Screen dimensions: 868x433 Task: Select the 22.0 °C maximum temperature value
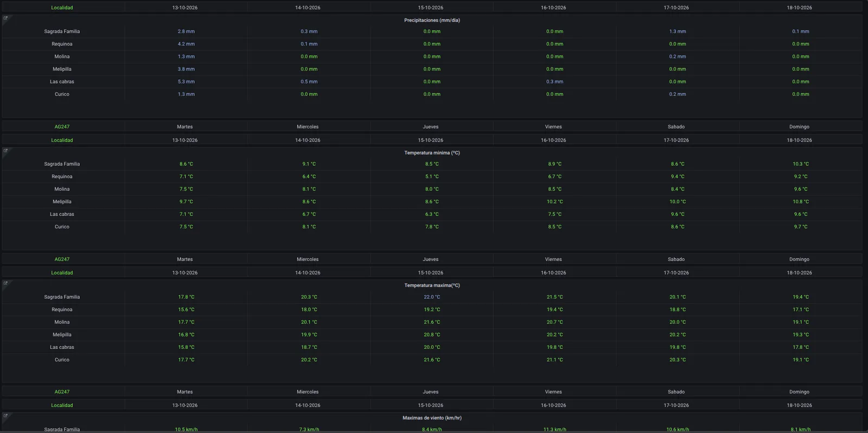click(432, 297)
